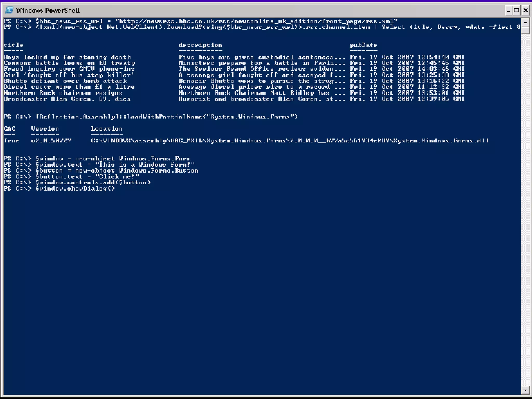
Task: Click the System.Windows.Forms.dll path text
Action: 289,141
